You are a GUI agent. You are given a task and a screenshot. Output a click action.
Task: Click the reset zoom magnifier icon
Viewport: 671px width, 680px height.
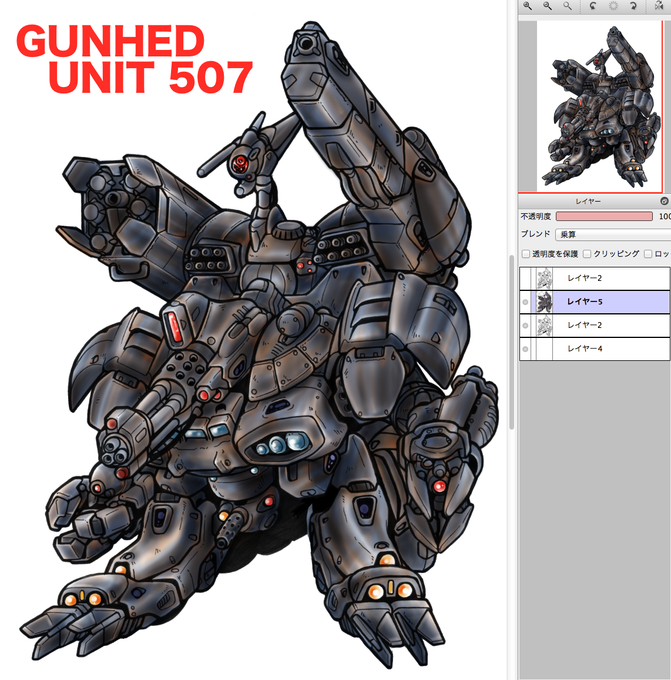pos(567,6)
